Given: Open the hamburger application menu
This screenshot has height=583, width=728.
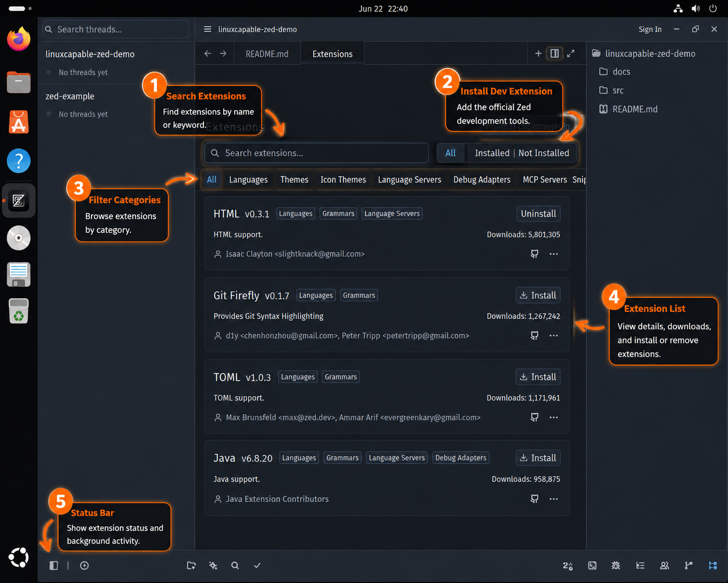Looking at the screenshot, I should pyautogui.click(x=208, y=29).
